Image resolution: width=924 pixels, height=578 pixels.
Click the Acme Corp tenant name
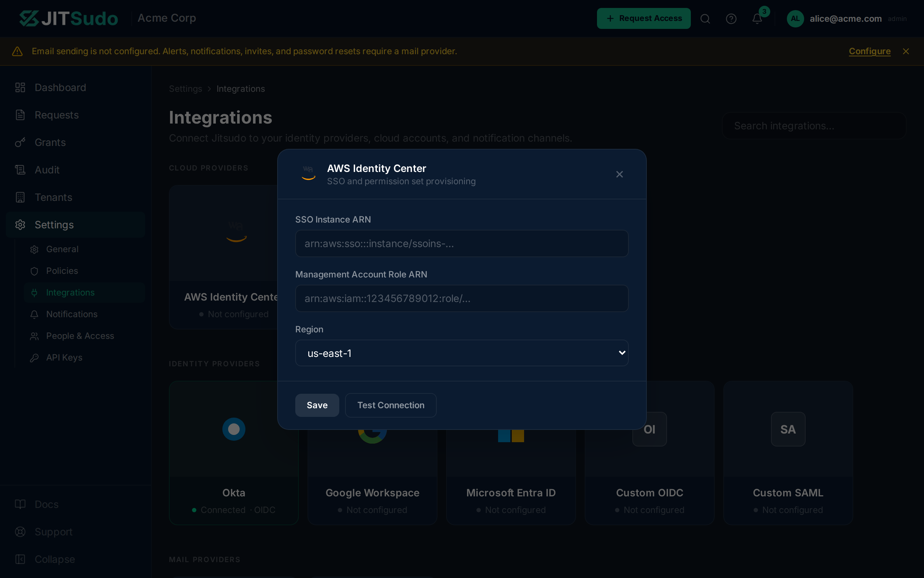[x=167, y=18]
